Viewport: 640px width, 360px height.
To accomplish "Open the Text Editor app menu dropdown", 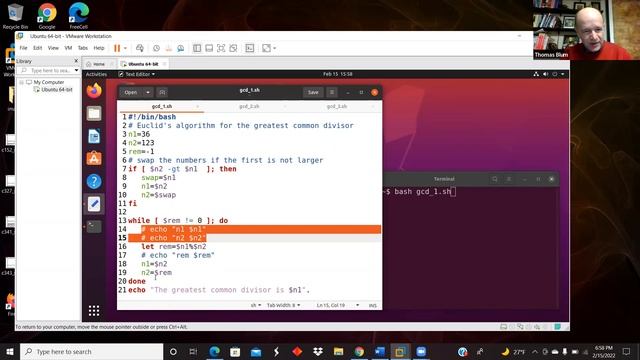I will [x=137, y=74].
